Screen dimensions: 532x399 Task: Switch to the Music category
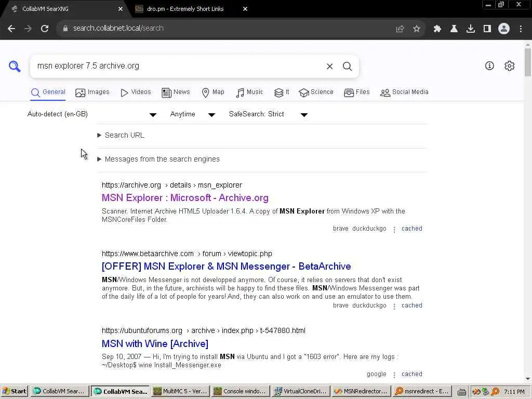pos(249,92)
